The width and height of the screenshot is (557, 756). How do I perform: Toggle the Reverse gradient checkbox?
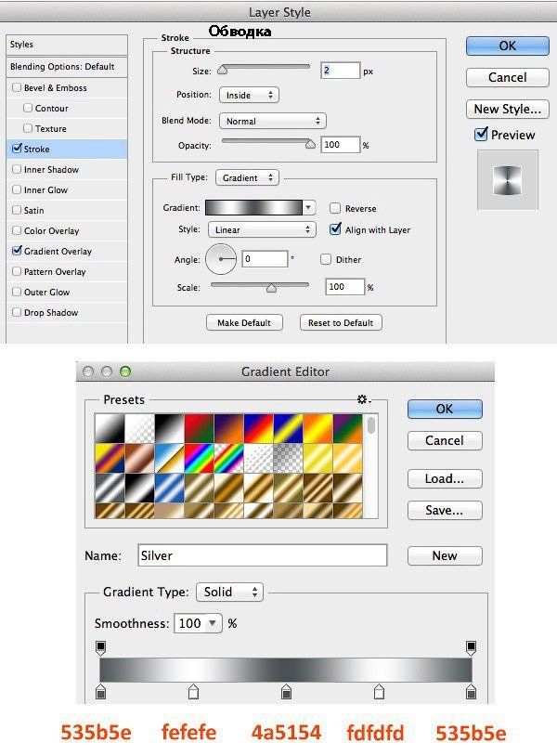[335, 208]
